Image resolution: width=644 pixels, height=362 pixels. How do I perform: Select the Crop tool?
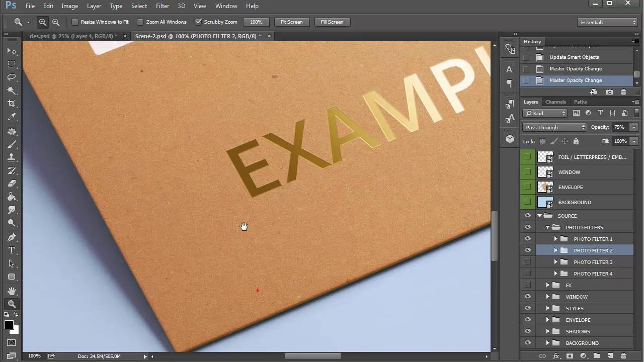pos(12,104)
